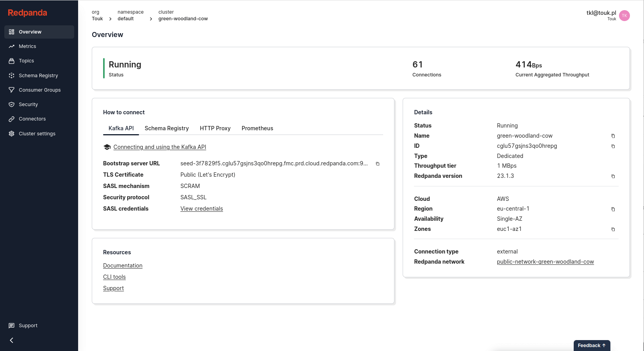Open Consumer Groups funnel icon
The image size is (644, 351).
pos(12,90)
